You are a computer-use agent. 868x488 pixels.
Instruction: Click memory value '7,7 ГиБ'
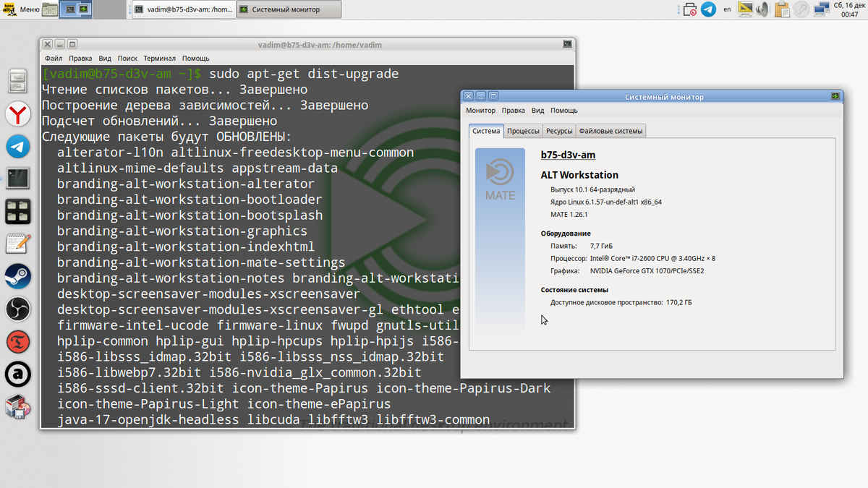point(601,246)
